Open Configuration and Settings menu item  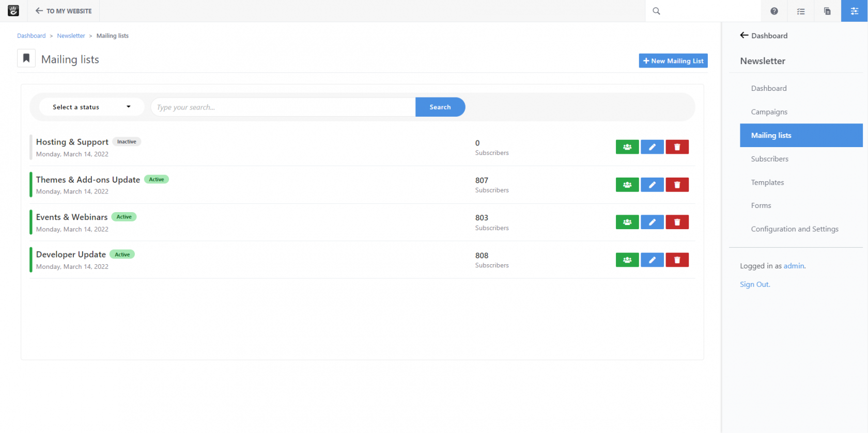click(794, 229)
